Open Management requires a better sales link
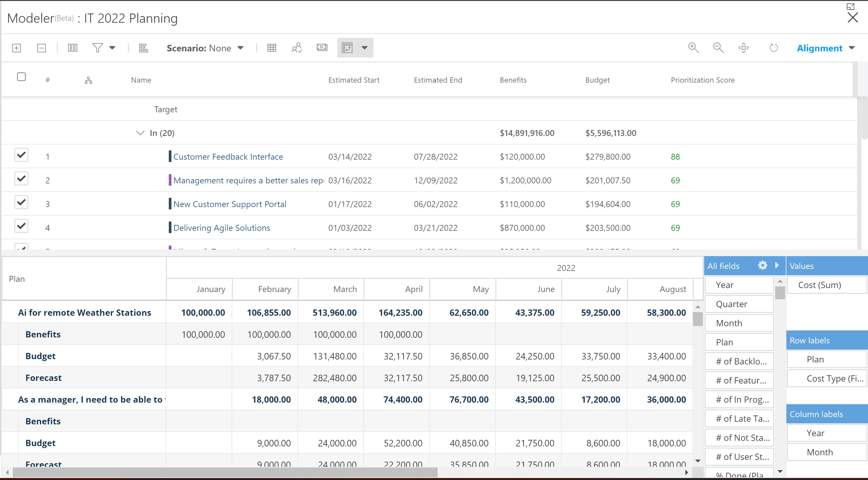 click(249, 180)
